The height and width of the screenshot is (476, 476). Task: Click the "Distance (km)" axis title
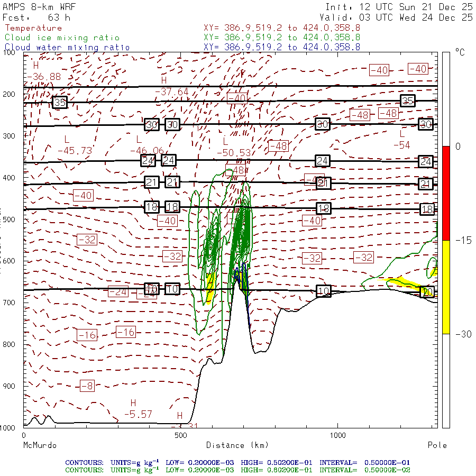point(237,445)
